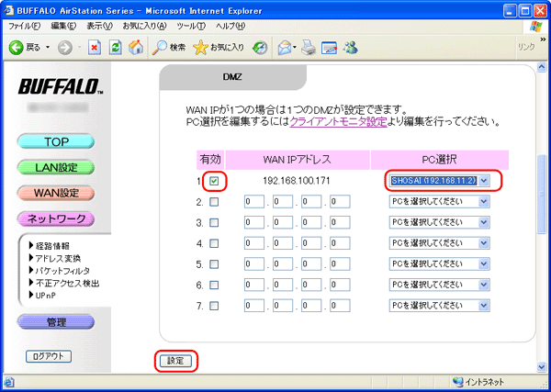Click the TOP navigation button
Viewport: 551px width, 392px height.
[56, 141]
